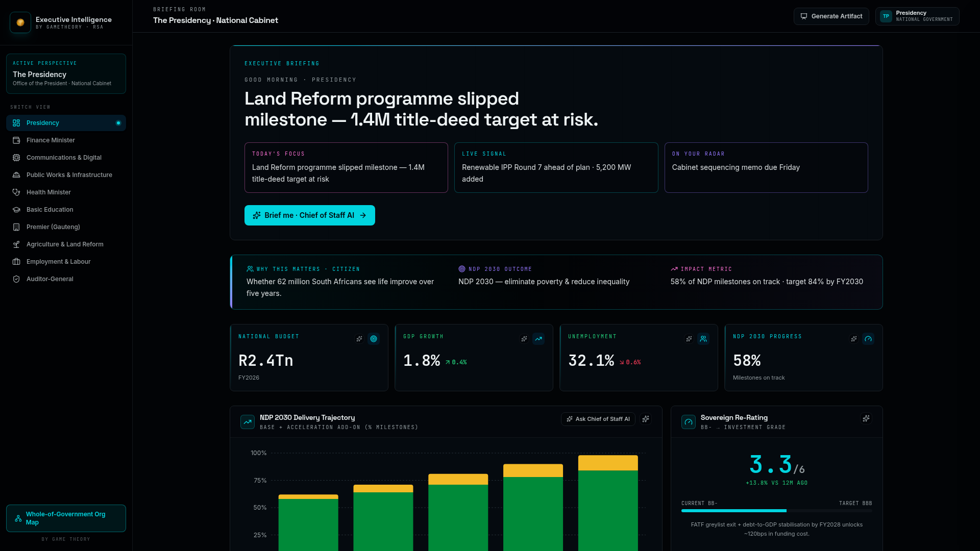Click the NDP 2030 Outcome text
980x551 pixels.
pyautogui.click(x=500, y=269)
